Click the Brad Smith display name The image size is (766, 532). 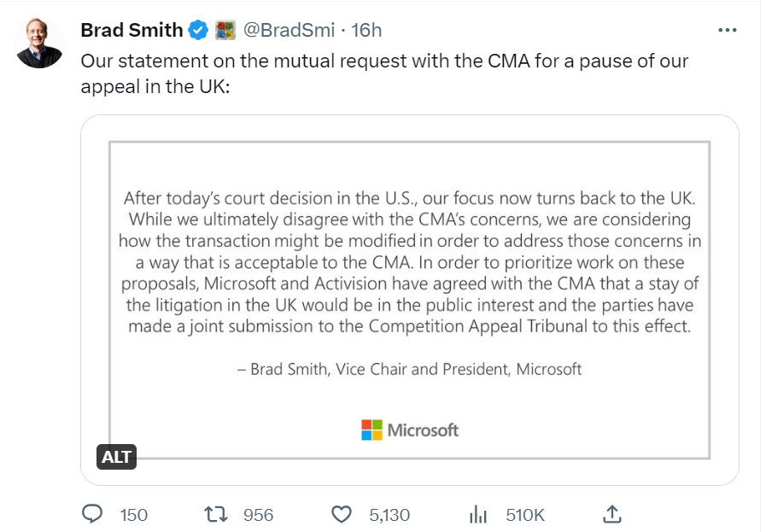(x=131, y=30)
